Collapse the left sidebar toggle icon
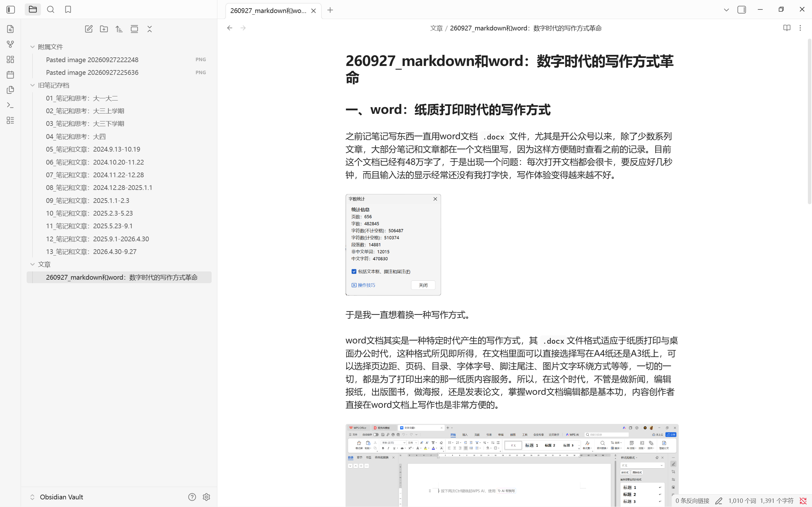Screen dimensions: 812x507 [x=11, y=10]
